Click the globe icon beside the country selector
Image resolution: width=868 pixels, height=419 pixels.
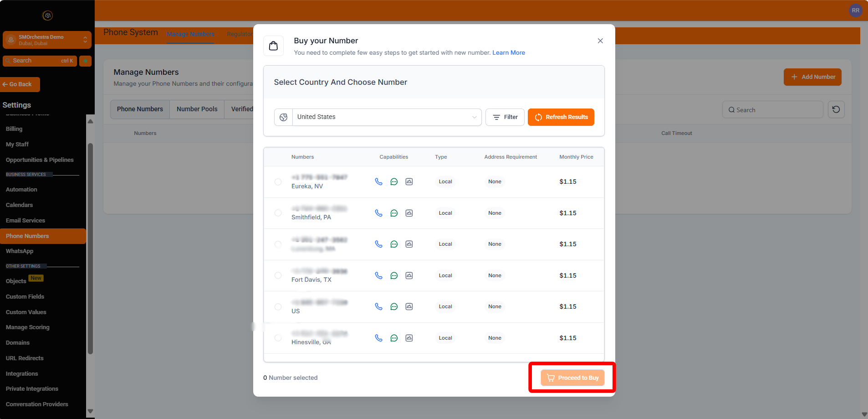tap(283, 117)
